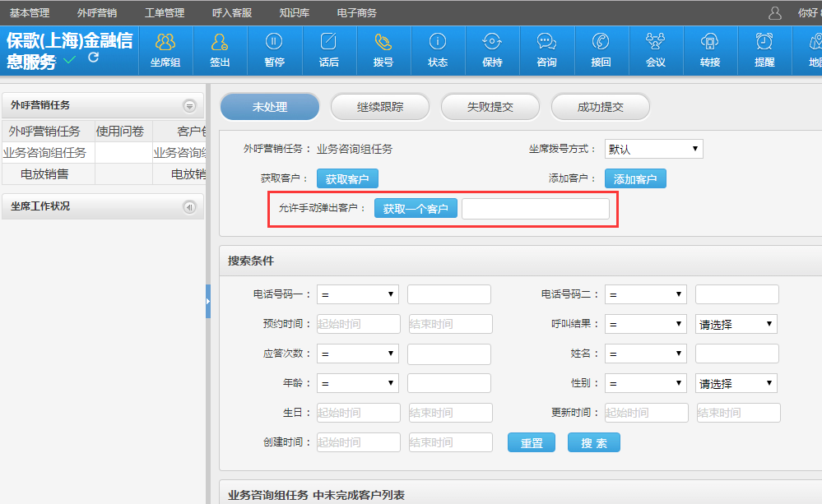Collapse the 坐席工作状况 panel
The height and width of the screenshot is (504, 822).
(x=189, y=207)
